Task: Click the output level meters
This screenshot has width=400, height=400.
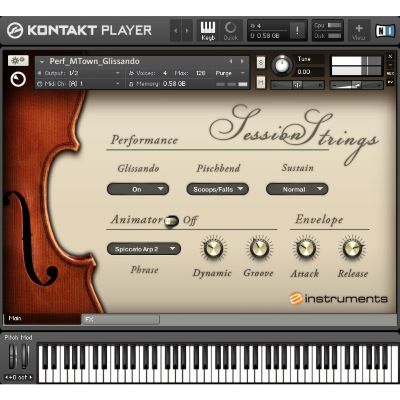Action: (356, 66)
